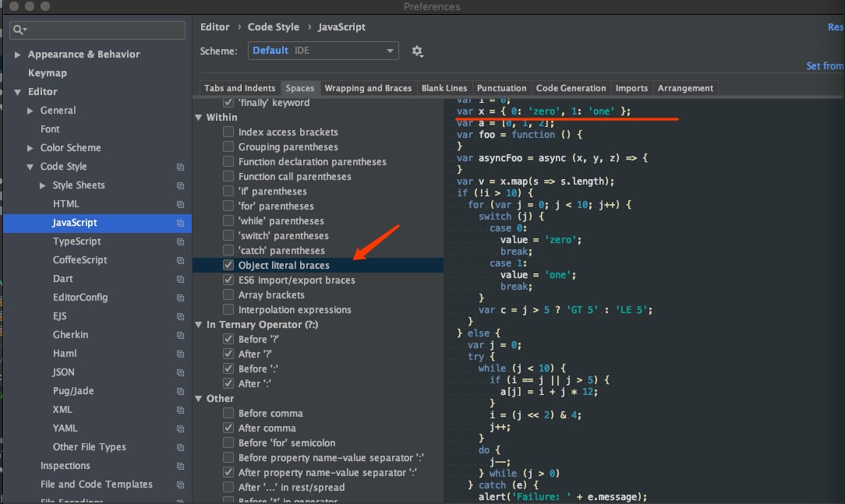Screen dimensions: 845x504
Task: Toggle Function declaration parentheses checkbox
Action: point(228,161)
